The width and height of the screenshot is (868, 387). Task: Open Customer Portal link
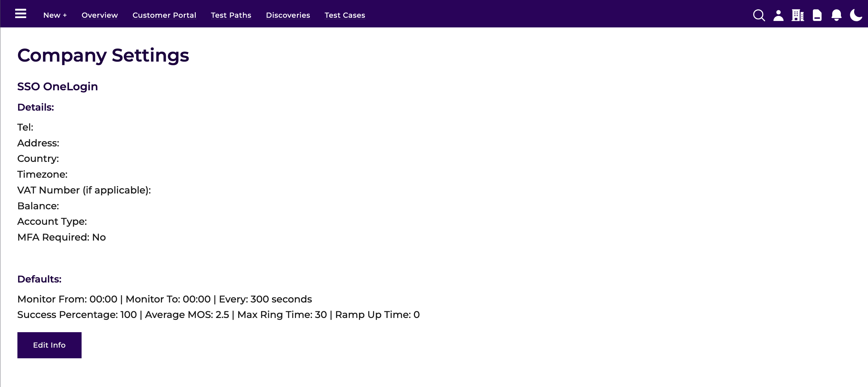coord(164,15)
